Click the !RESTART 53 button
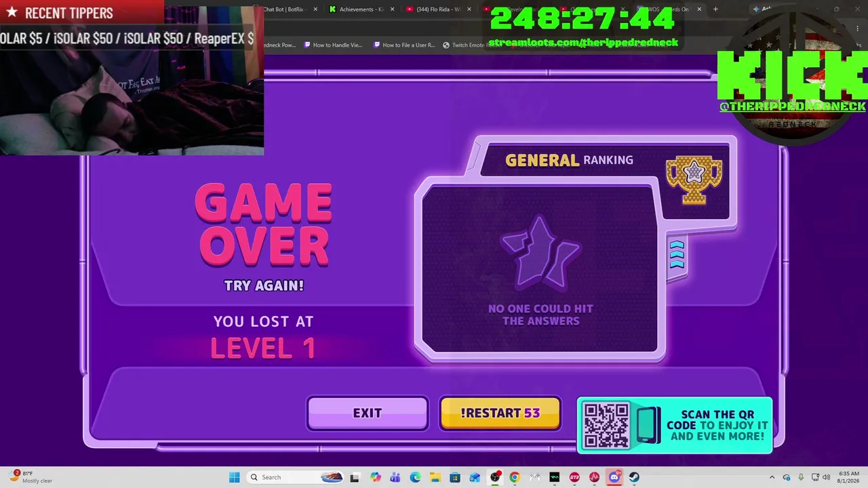 (500, 413)
